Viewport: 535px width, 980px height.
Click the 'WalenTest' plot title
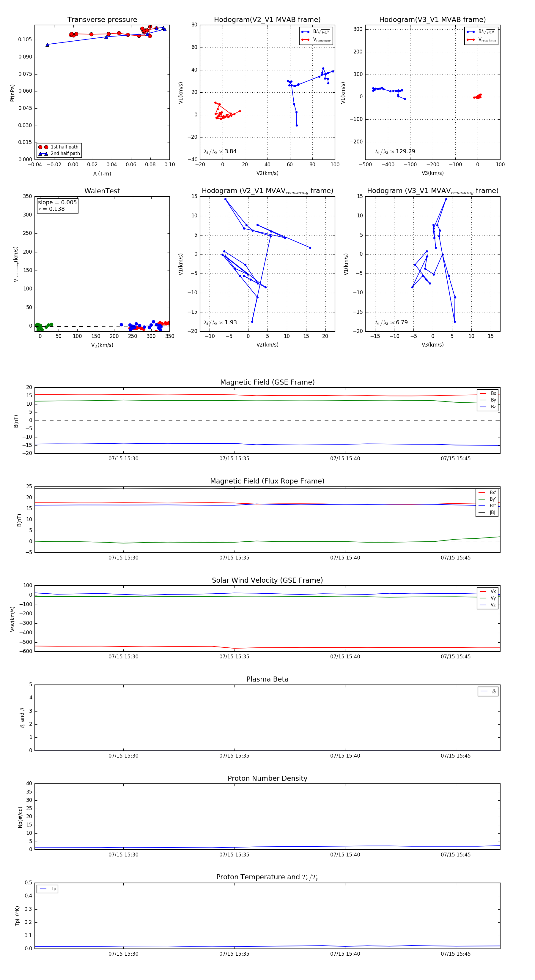[x=102, y=191]
